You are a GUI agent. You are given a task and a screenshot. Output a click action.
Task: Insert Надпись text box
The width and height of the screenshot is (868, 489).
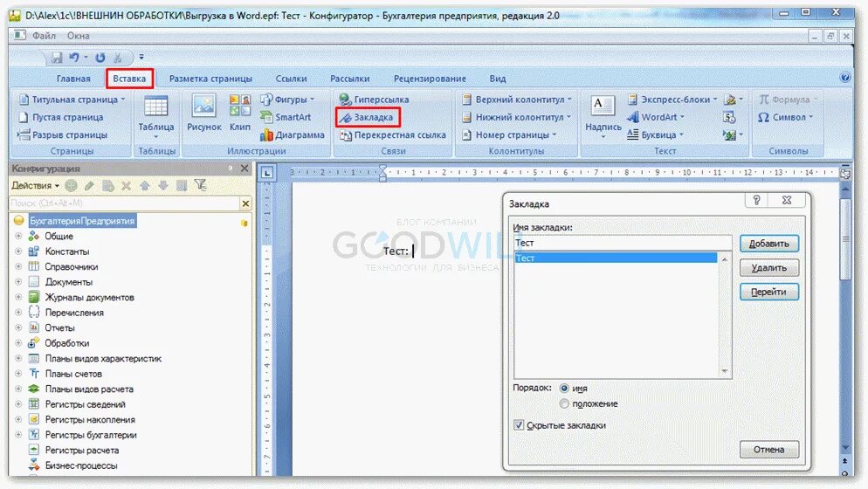603,117
